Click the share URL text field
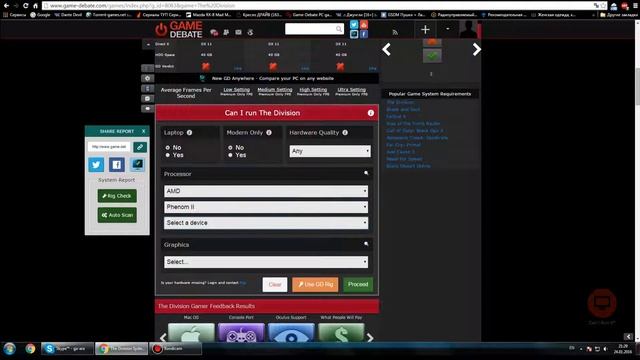The height and width of the screenshot is (360, 640). click(x=109, y=147)
